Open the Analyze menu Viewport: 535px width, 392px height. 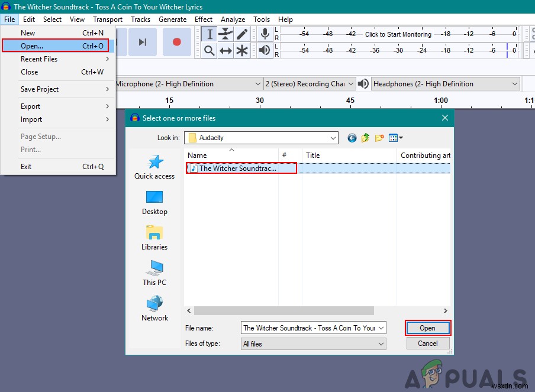tap(233, 20)
